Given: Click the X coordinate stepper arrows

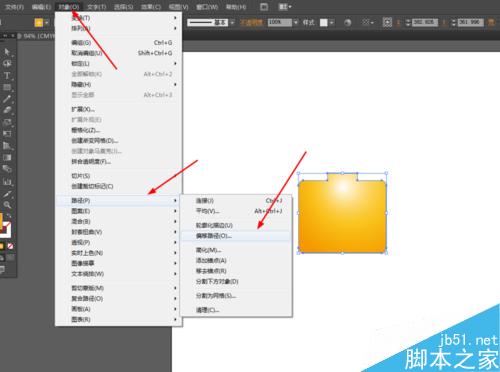Looking at the screenshot, I should click(408, 22).
